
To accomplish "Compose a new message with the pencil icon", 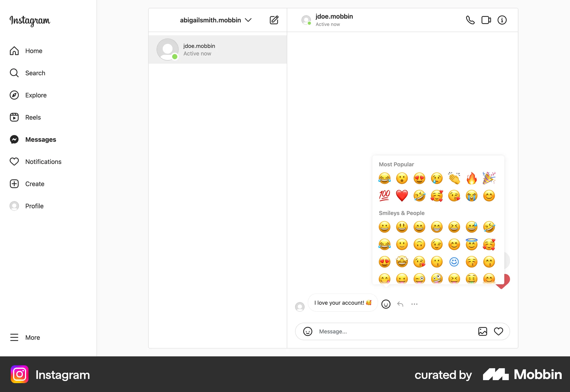I will (x=274, y=20).
